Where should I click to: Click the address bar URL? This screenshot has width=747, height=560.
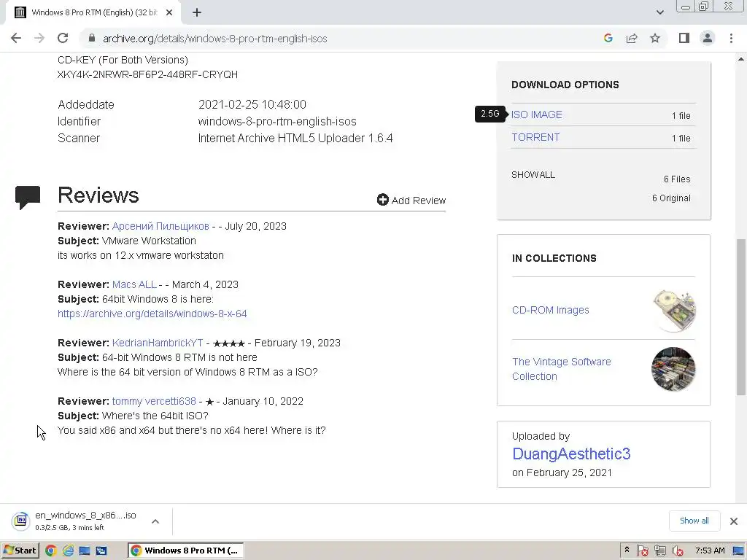point(215,39)
